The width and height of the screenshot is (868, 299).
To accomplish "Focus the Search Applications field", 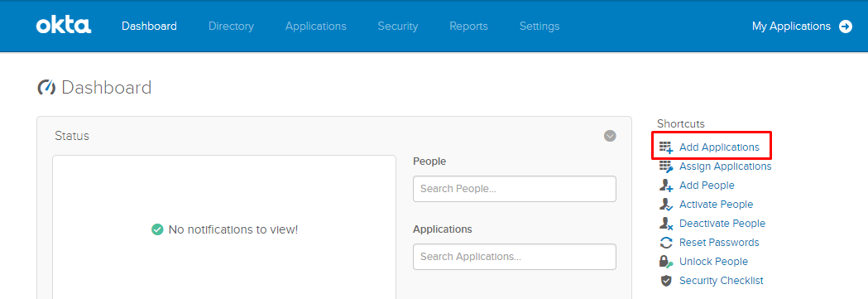I will 515,257.
